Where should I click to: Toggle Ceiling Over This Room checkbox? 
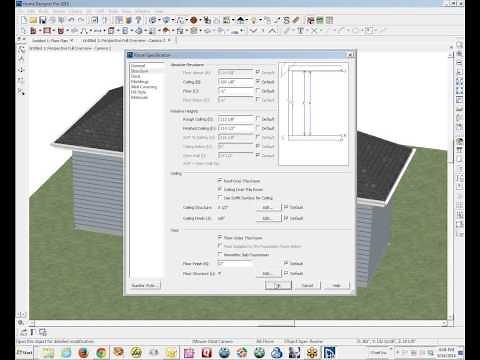tap(220, 189)
